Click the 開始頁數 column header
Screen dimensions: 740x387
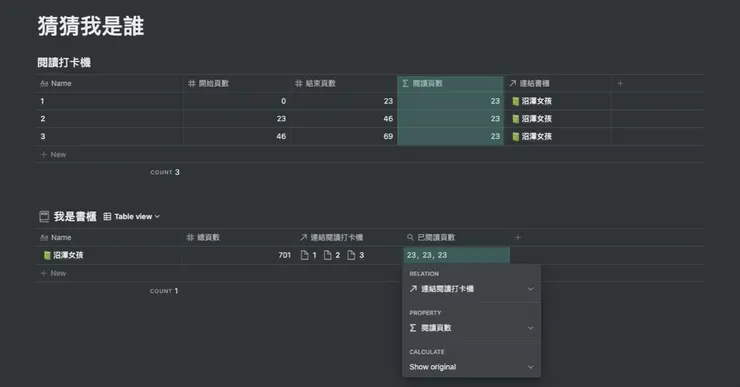coord(236,84)
